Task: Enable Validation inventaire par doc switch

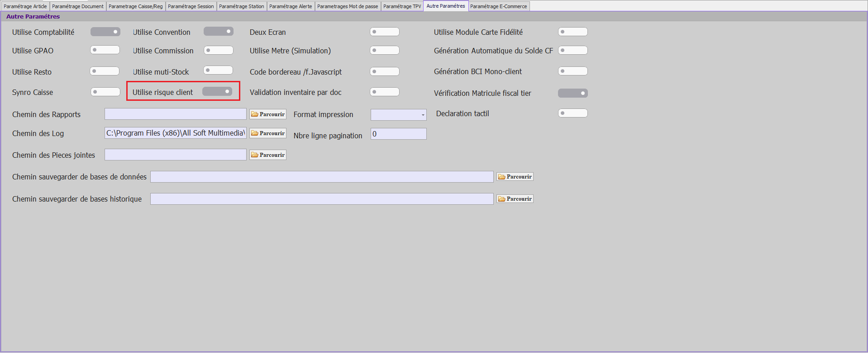Action: point(385,92)
